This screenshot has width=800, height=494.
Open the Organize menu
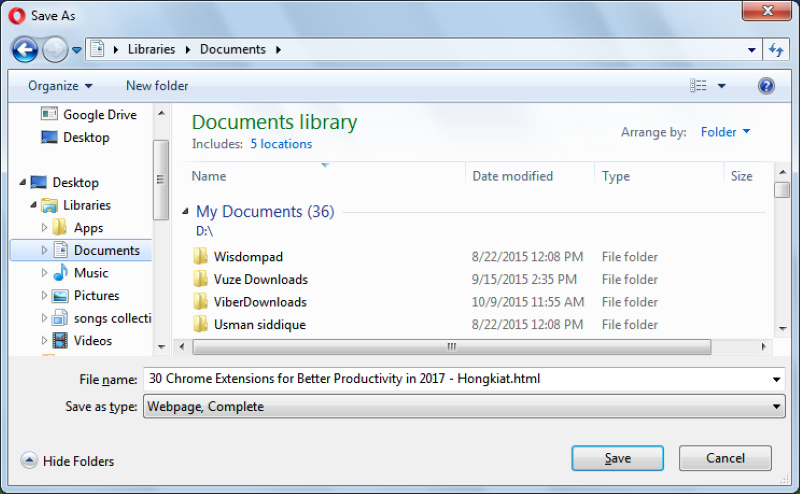point(60,86)
